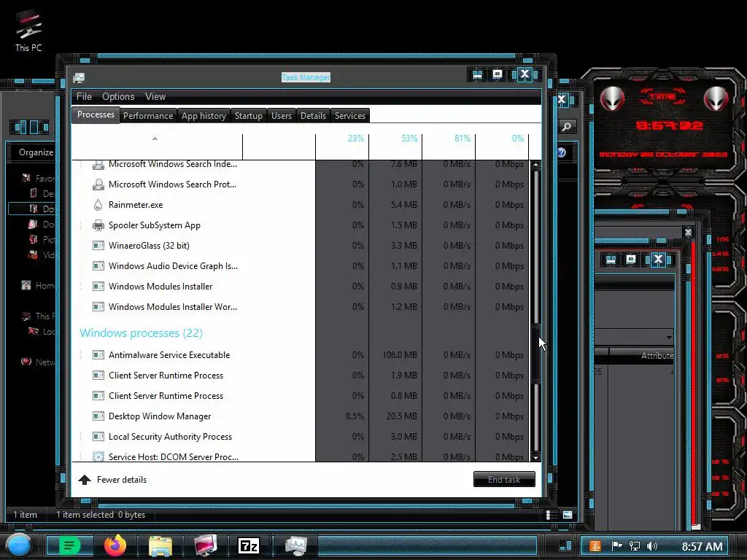747x560 pixels.
Task: Click the Task Manager title bar icon
Action: coord(79,77)
